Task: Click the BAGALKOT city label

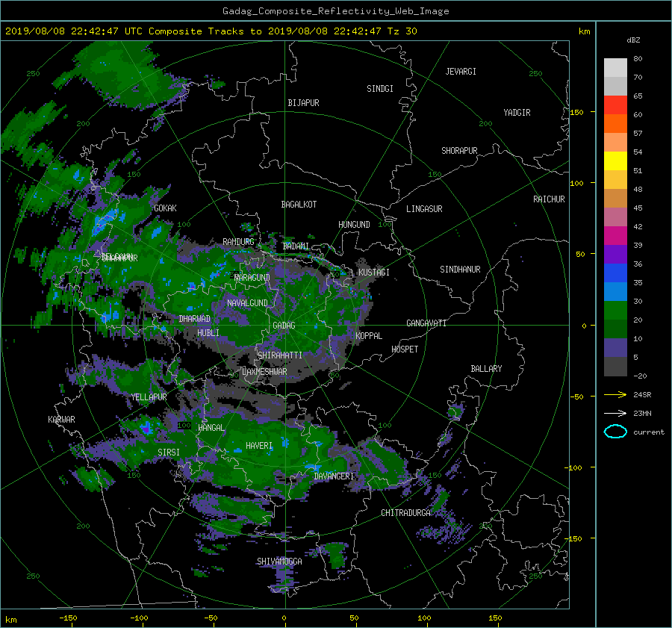Action: [299, 205]
